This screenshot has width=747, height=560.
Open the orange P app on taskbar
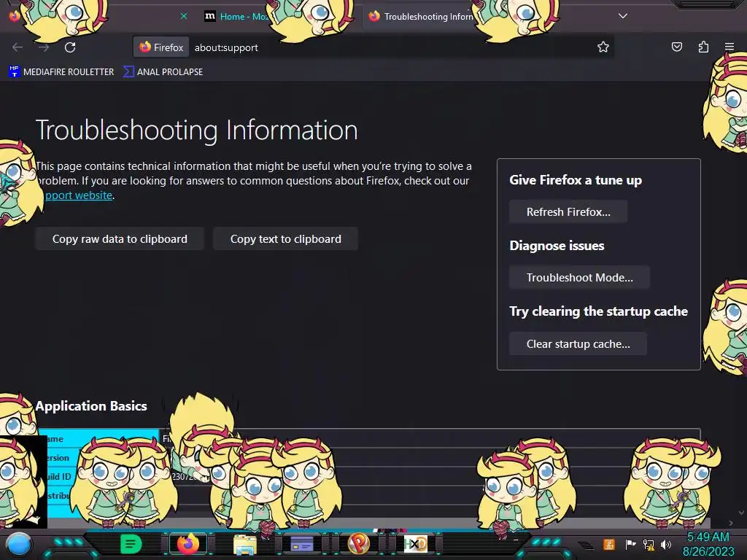tap(359, 543)
